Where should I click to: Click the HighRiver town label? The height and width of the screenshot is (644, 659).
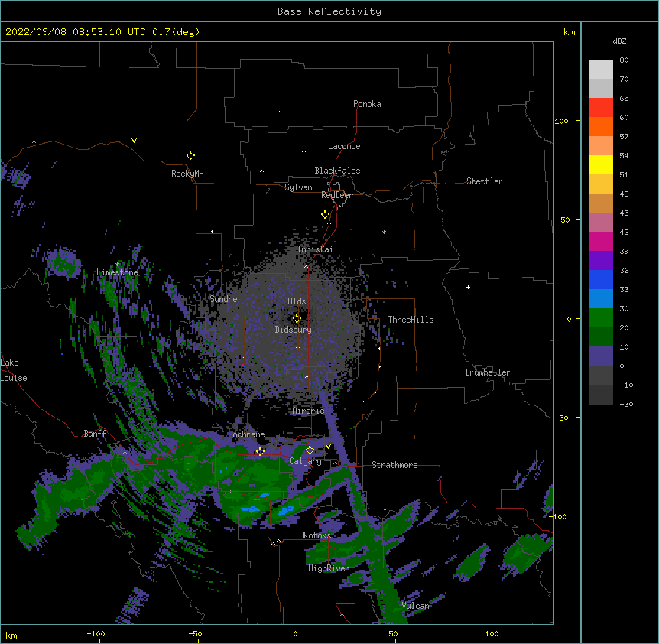329,568
